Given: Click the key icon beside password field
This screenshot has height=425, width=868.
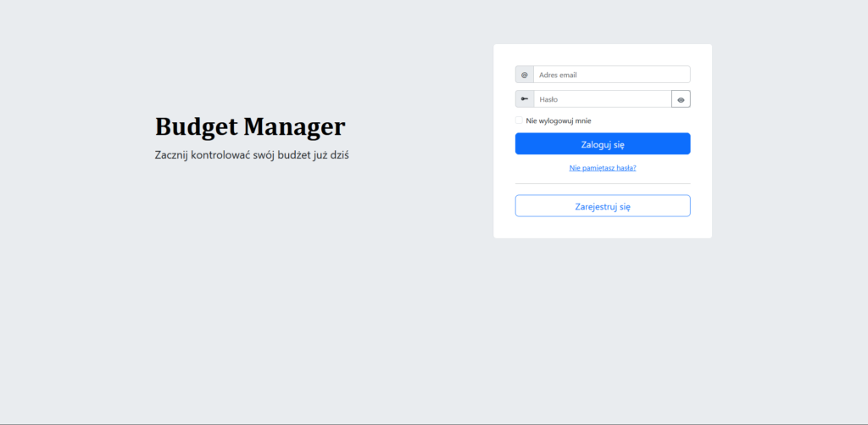Looking at the screenshot, I should 524,99.
